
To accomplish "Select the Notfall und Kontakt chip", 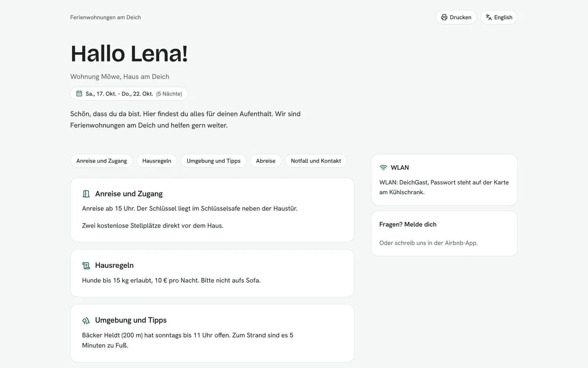I will [x=316, y=161].
